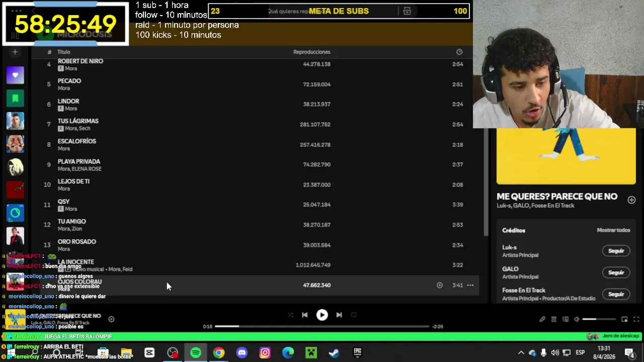Open Spotify from the taskbar
Screen dimensions: 644x362
point(196,353)
